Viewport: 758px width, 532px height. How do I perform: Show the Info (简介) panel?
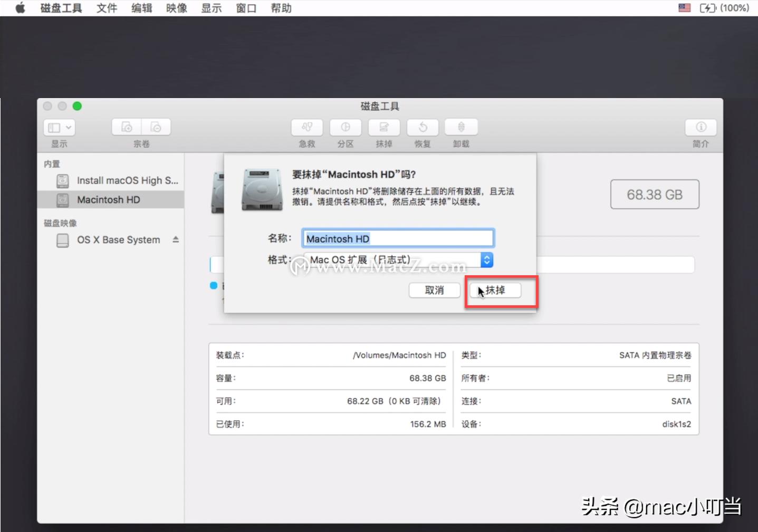point(700,127)
